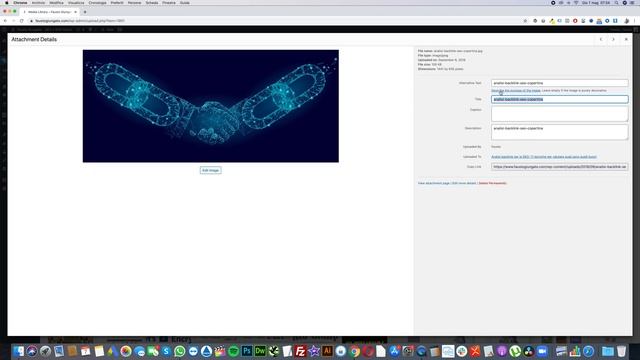Open the folder stack in dock
This screenshot has width=640, height=360.
[608, 351]
